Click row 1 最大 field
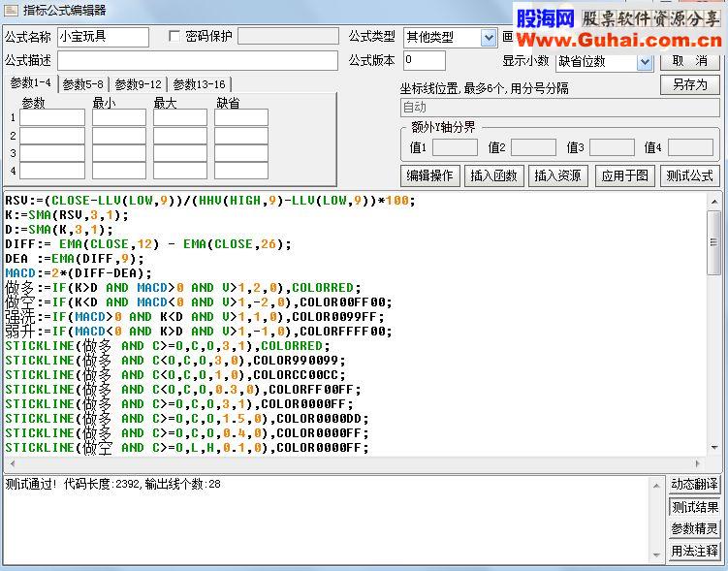Screen dimensions: 728x571 [180, 117]
